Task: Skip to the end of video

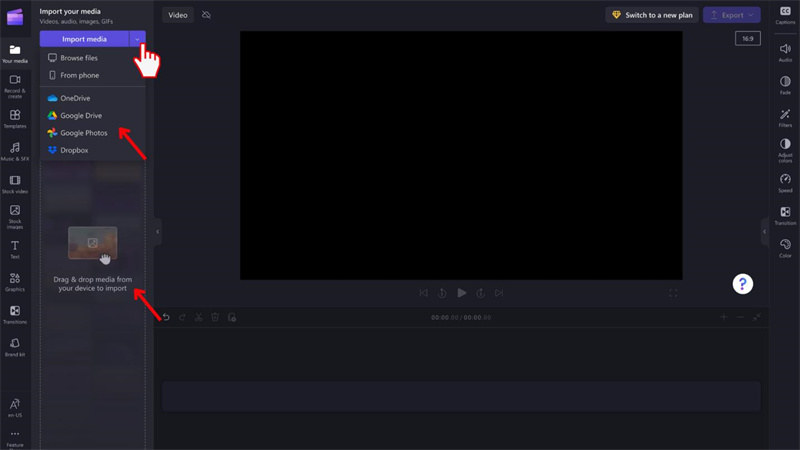Action: pyautogui.click(x=499, y=293)
